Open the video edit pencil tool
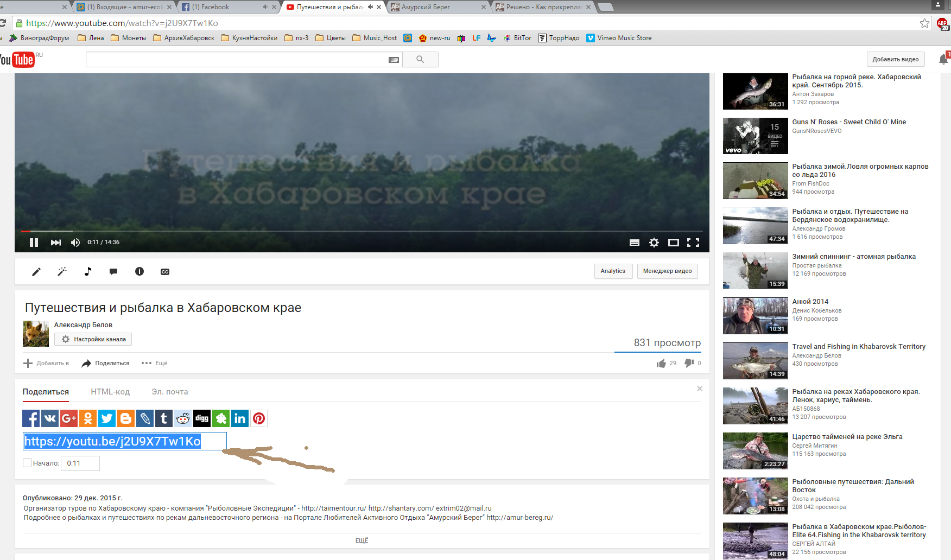This screenshot has width=951, height=560. point(36,271)
